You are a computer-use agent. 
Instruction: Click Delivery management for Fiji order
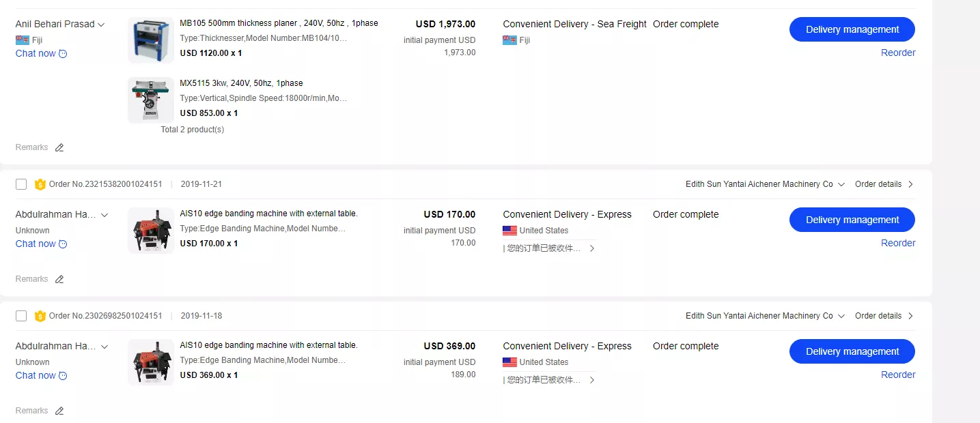coord(852,29)
